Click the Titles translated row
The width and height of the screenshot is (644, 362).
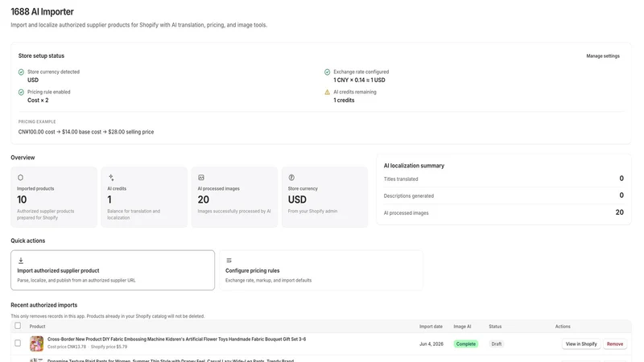click(x=504, y=179)
